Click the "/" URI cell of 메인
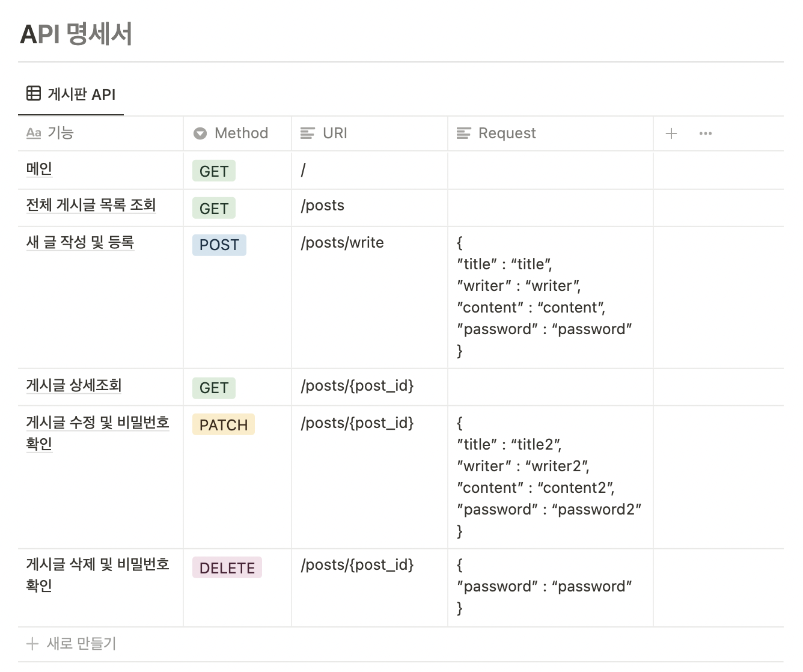803x672 pixels. pyautogui.click(x=370, y=171)
